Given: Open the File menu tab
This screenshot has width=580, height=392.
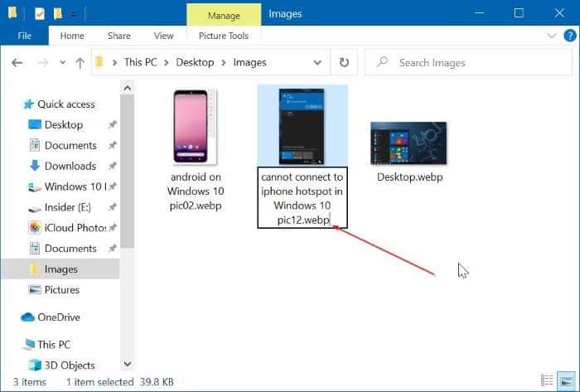Looking at the screenshot, I should click(x=24, y=36).
